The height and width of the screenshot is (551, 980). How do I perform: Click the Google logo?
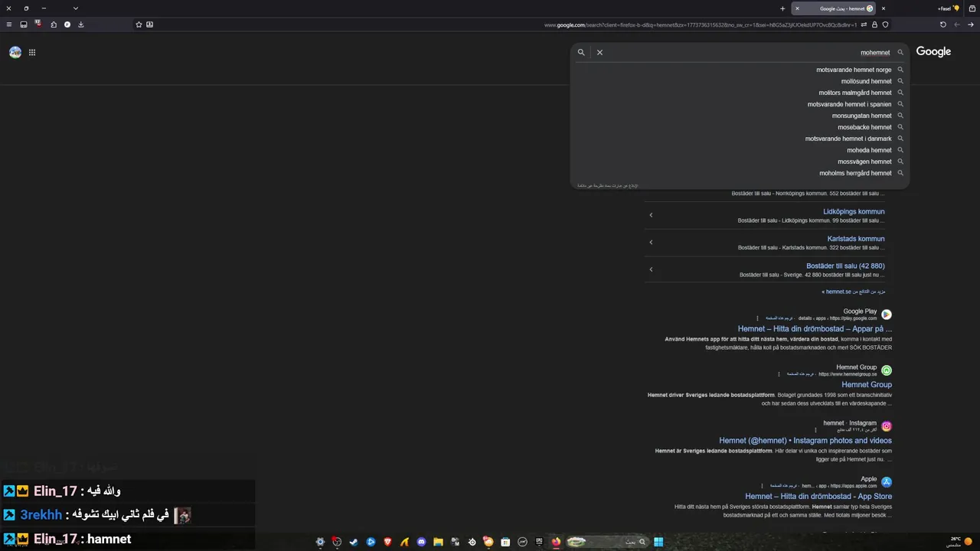point(933,51)
